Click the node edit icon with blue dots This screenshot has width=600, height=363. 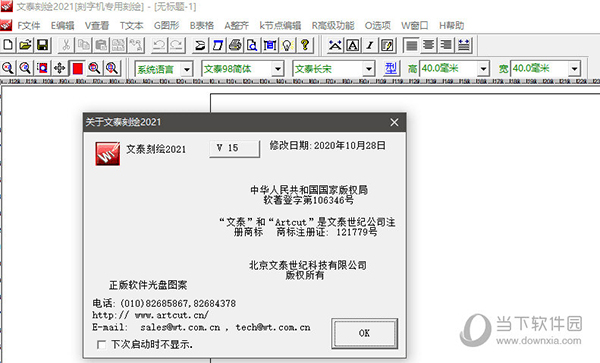[x=335, y=45]
